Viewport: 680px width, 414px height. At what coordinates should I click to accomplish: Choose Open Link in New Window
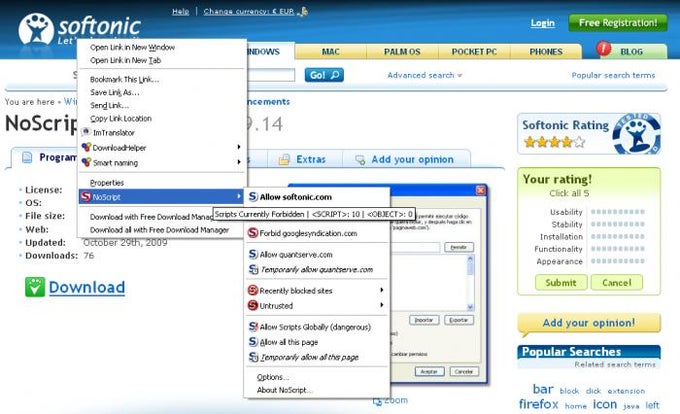tap(132, 47)
